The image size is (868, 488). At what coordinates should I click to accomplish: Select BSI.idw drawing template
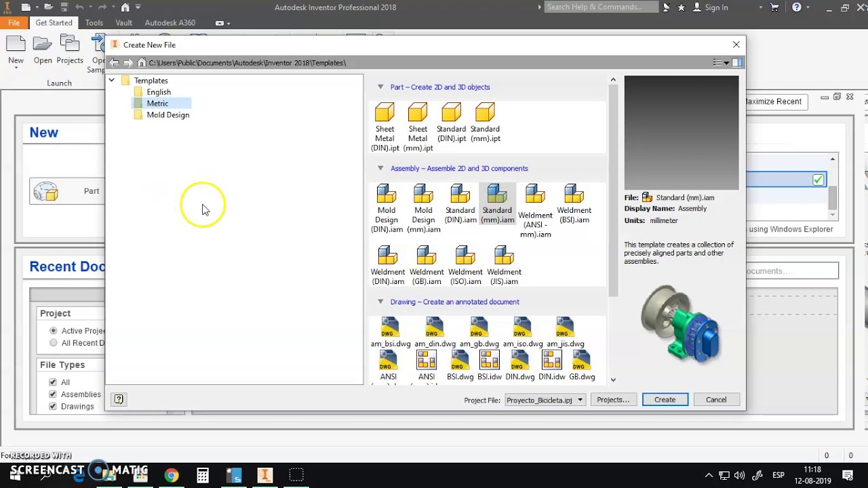489,366
